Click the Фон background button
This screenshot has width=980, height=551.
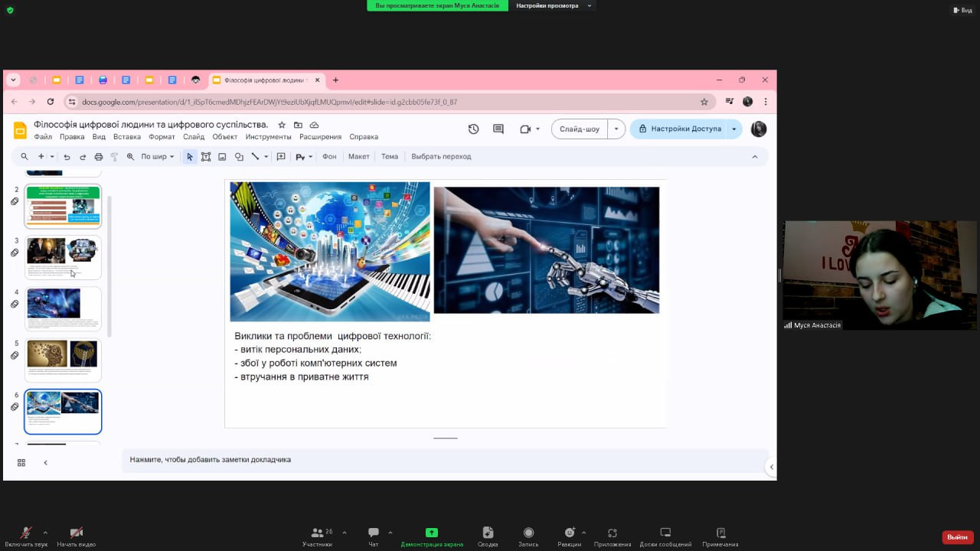(x=329, y=157)
